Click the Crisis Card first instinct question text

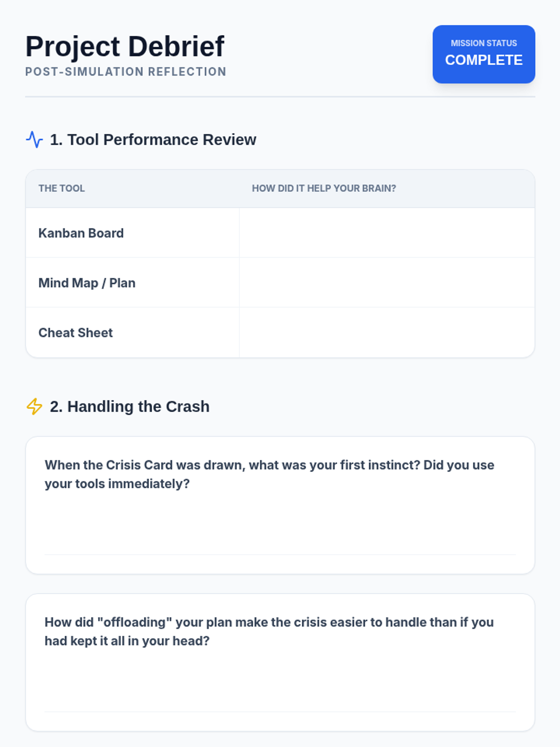pyautogui.click(x=269, y=474)
